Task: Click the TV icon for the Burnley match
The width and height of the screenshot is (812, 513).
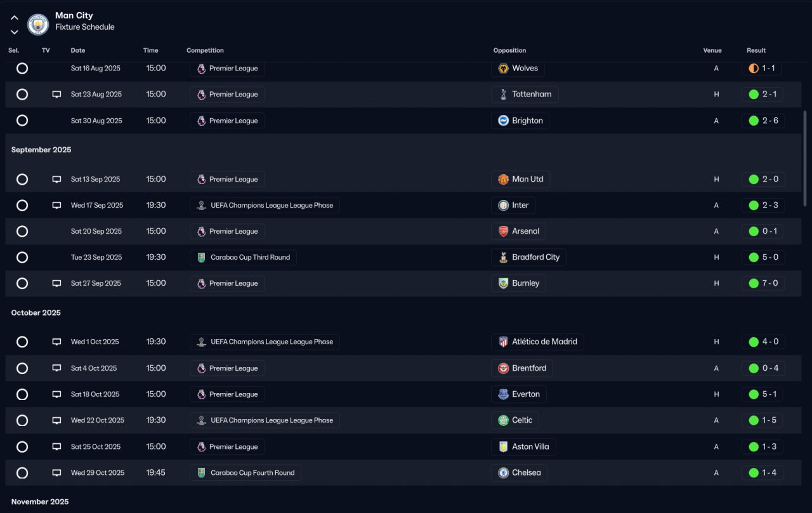Action: click(56, 283)
